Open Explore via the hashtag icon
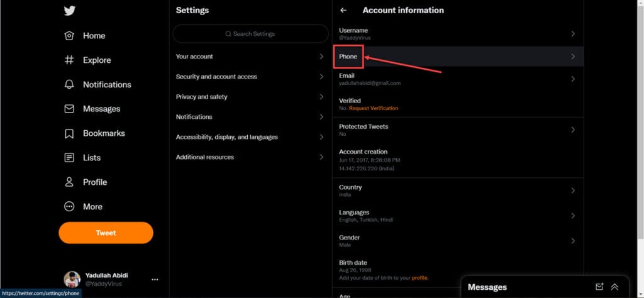Screen dimensions: 644x298 [x=69, y=60]
